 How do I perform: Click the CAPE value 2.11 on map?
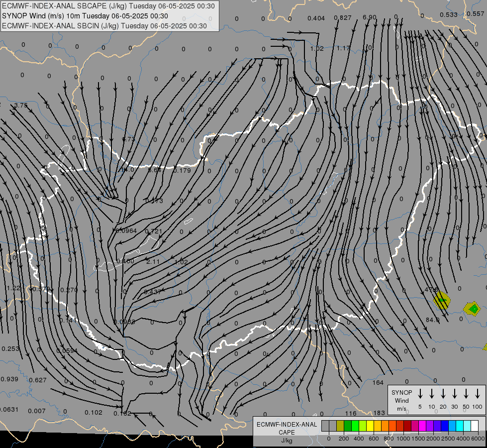pos(153,262)
